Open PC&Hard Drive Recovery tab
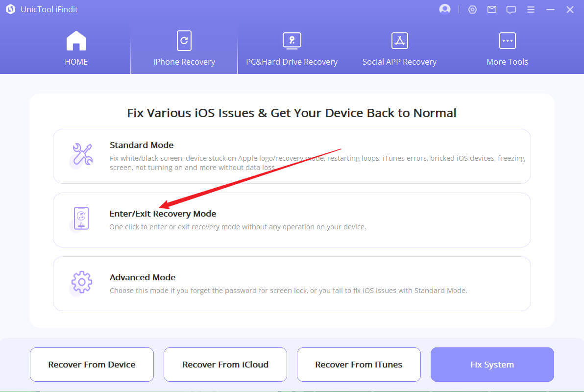 tap(292, 49)
